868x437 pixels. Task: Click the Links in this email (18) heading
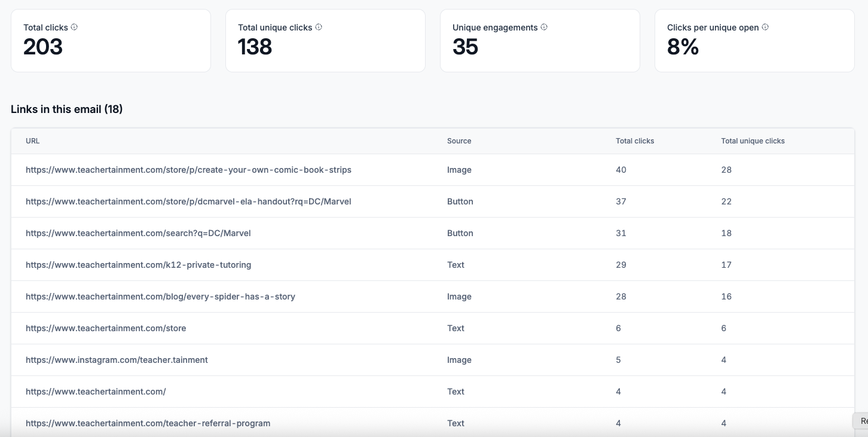[x=67, y=109]
